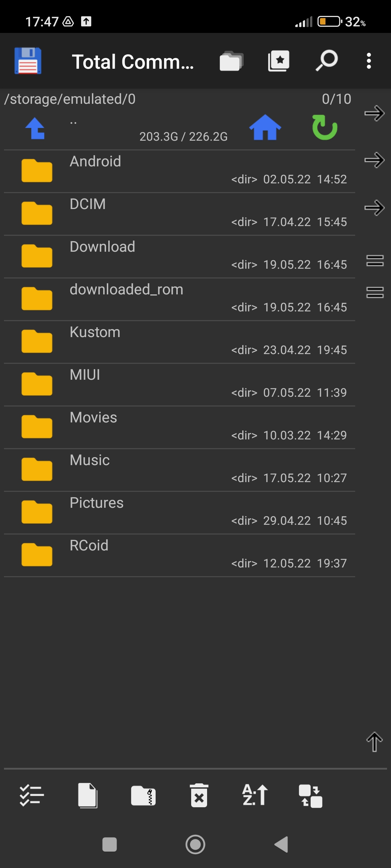
Task: Jump to the top of the list using the up arrow
Action: (x=374, y=742)
